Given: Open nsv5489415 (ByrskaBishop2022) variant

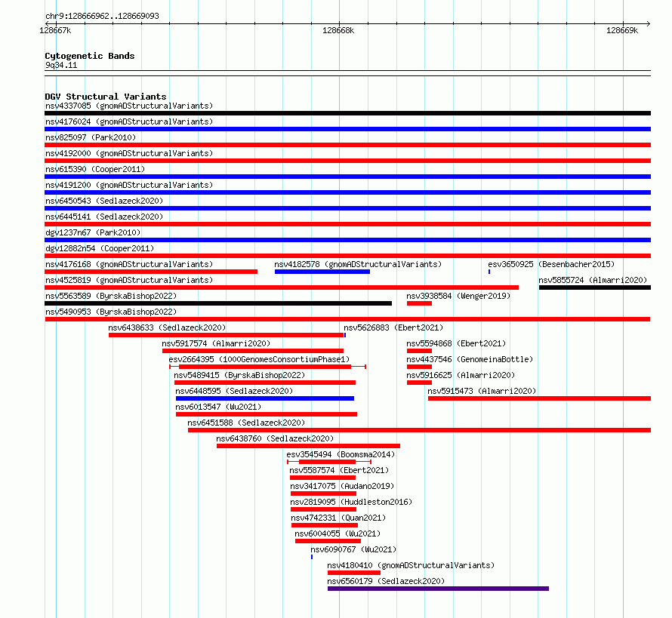Looking at the screenshot, I should tap(239, 375).
